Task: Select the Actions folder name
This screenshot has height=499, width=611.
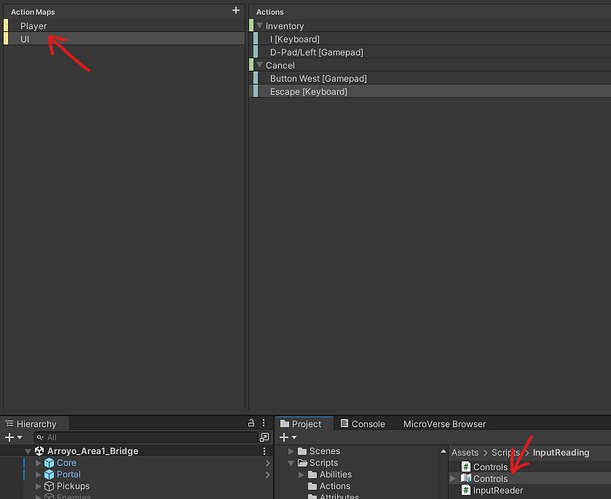Action: pyautogui.click(x=335, y=486)
